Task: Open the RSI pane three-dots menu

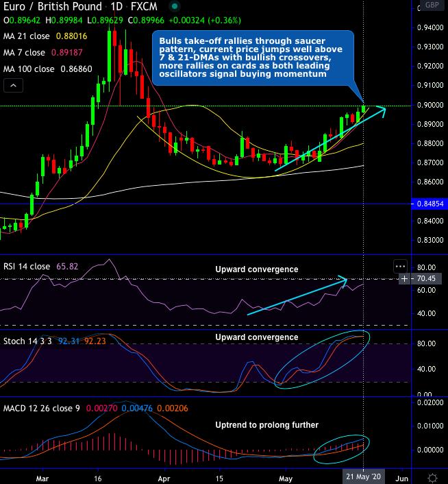Action: tap(400, 267)
